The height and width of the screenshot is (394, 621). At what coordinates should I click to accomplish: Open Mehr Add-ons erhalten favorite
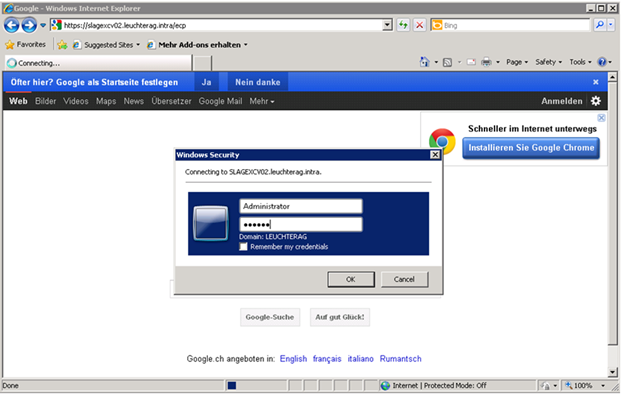pos(197,45)
